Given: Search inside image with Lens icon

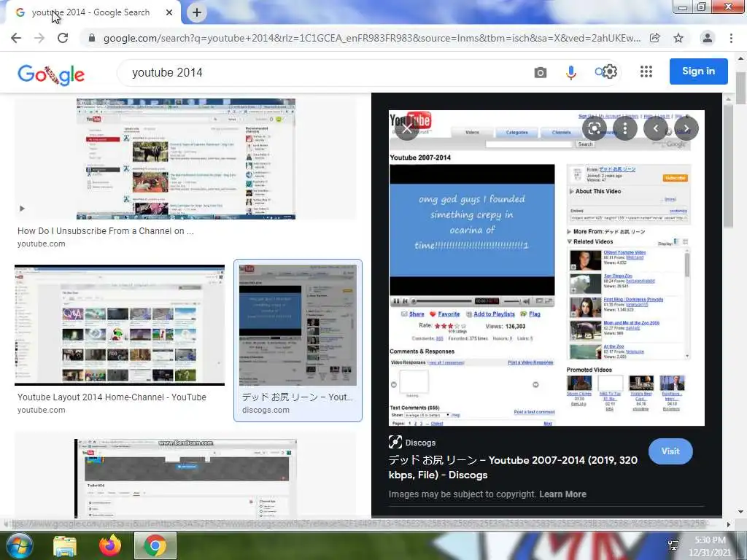Looking at the screenshot, I should pos(594,128).
